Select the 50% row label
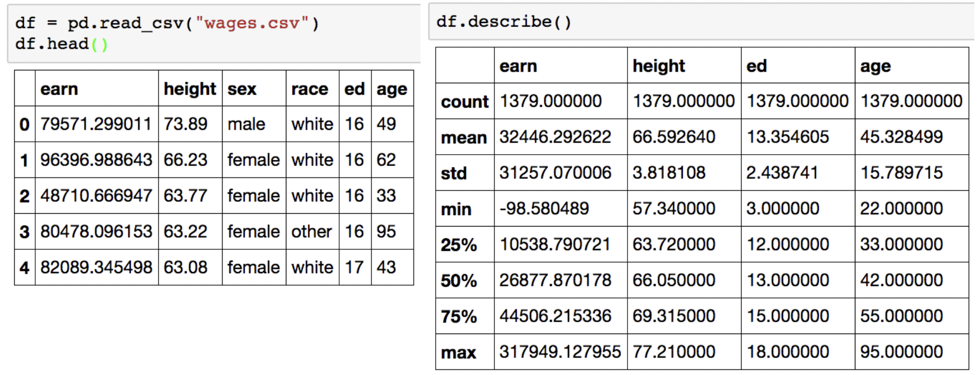 pos(459,280)
